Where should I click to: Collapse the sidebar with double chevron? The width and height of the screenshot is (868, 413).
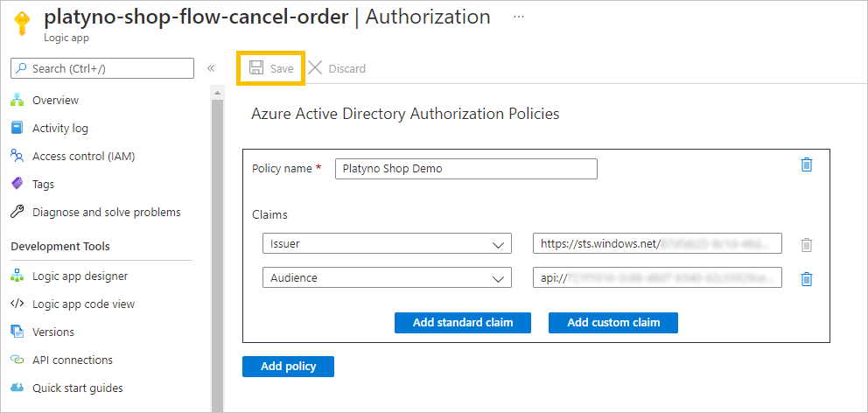coord(210,68)
